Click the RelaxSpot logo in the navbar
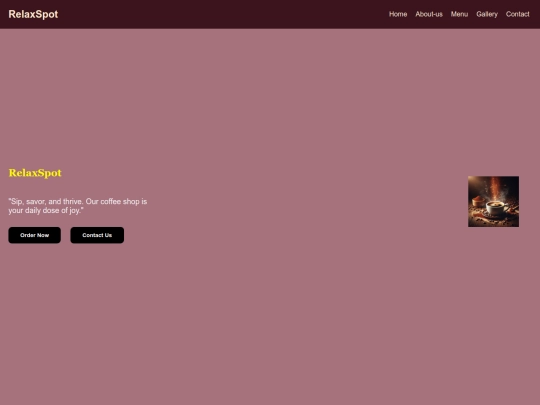This screenshot has width=540, height=405. point(33,14)
